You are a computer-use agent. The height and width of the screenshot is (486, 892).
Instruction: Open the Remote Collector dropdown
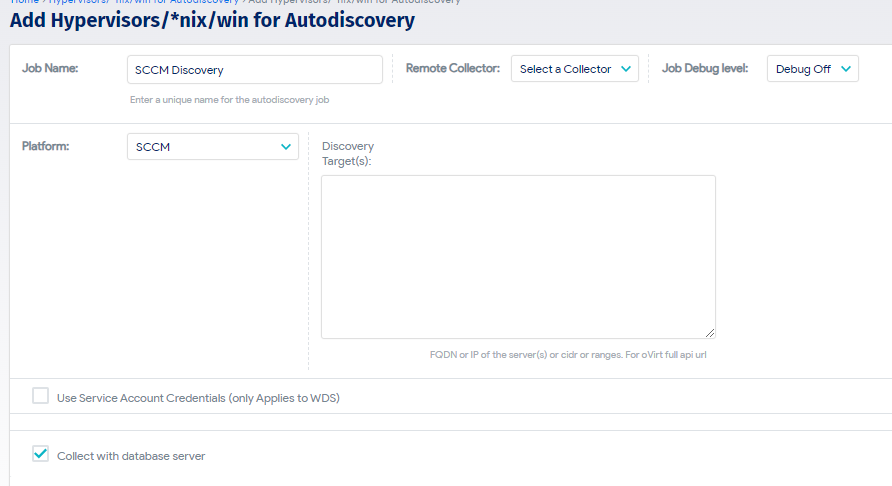coord(575,69)
